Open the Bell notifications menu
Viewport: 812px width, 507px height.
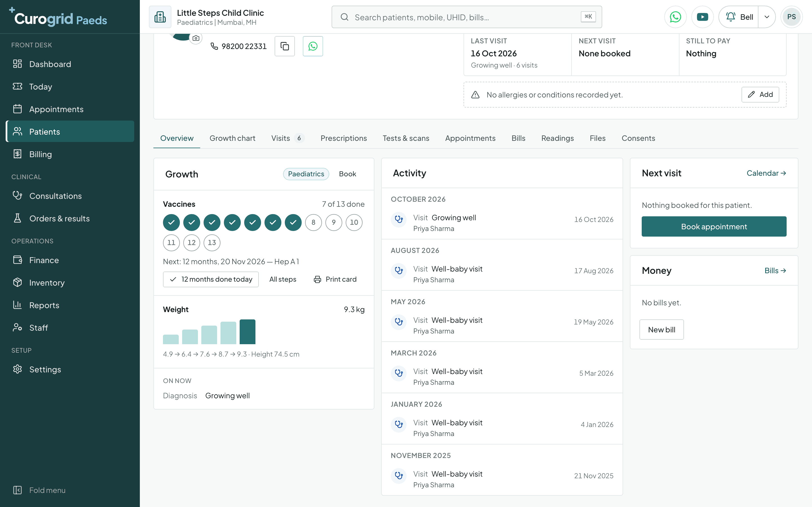tap(739, 17)
